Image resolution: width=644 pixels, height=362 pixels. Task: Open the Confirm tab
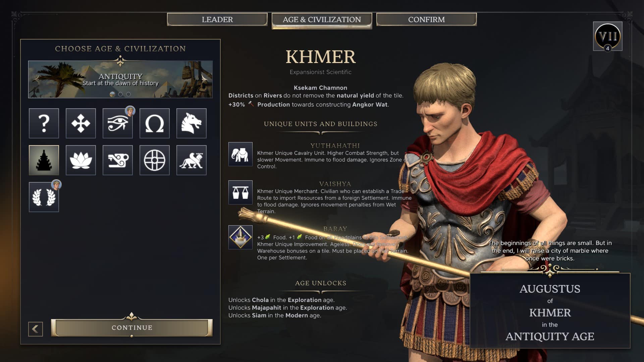coord(426,19)
